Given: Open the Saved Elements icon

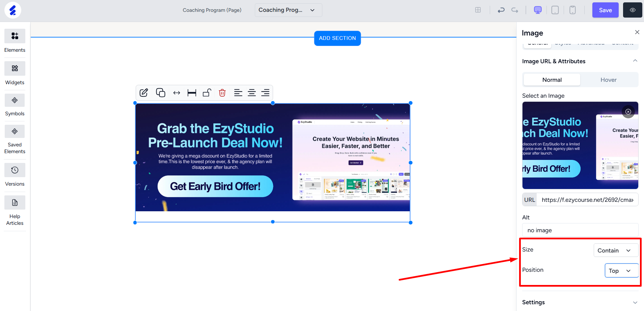Looking at the screenshot, I should click(15, 131).
